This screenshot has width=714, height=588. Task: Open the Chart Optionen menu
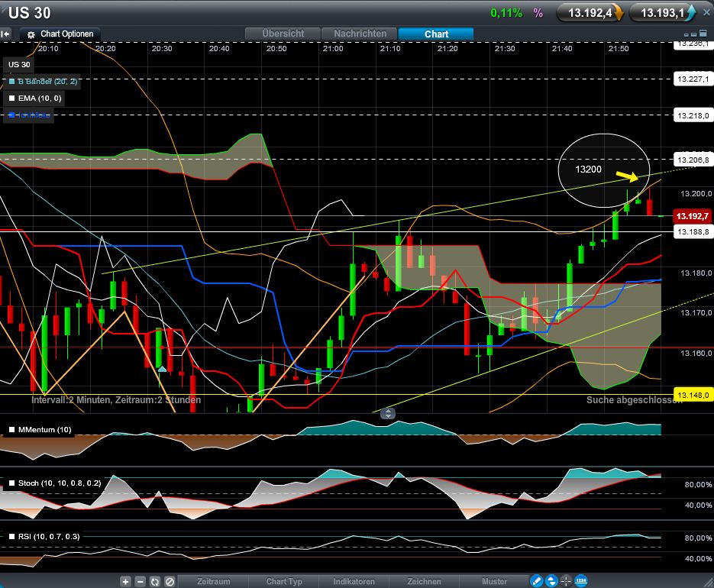click(x=60, y=34)
